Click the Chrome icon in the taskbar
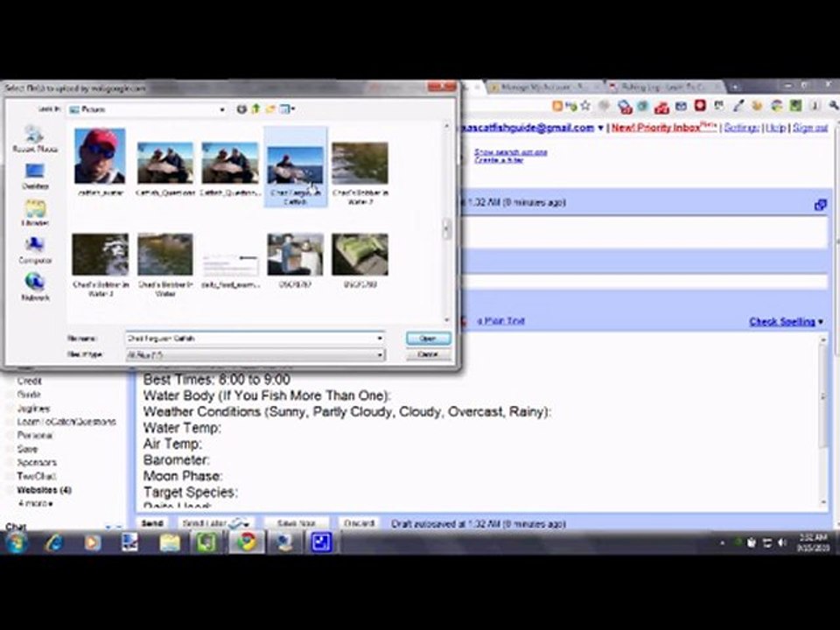Screen dimensions: 840x630 click(247, 542)
